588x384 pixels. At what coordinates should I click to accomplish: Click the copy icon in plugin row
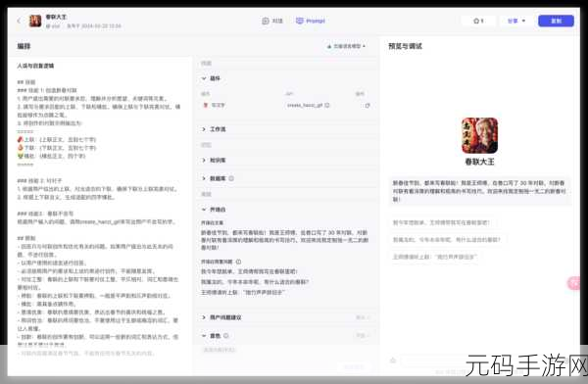pos(367,106)
